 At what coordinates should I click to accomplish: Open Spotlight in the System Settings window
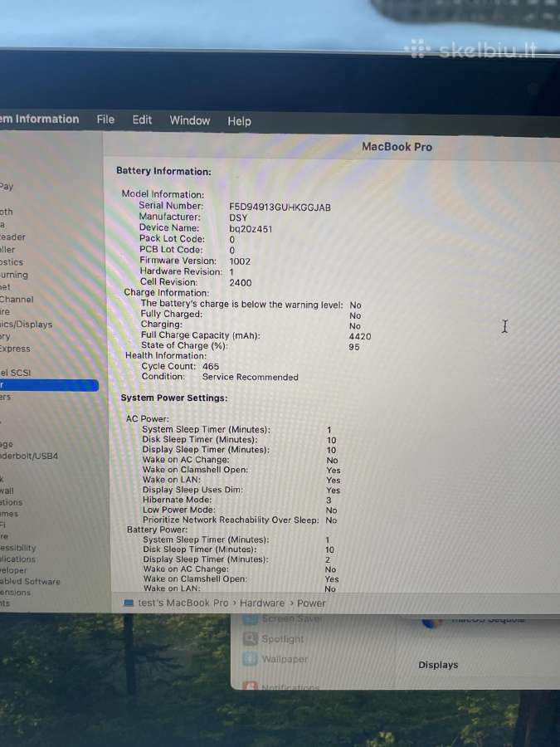point(282,639)
